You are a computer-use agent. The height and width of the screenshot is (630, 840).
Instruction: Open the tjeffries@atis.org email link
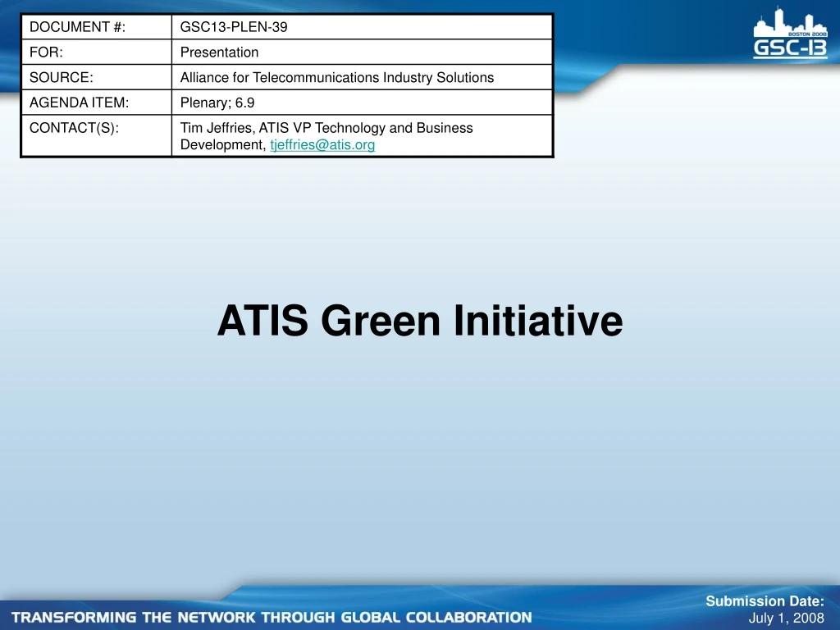click(x=322, y=145)
